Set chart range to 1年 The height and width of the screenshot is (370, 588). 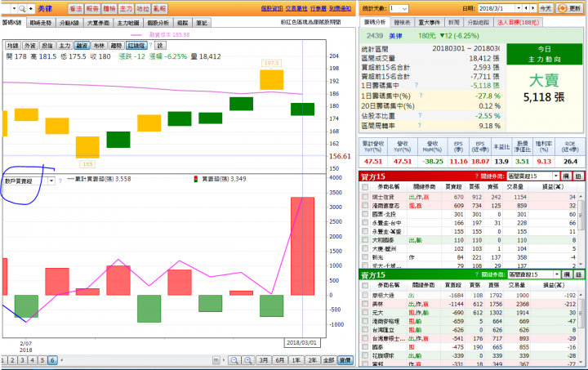tap(296, 360)
